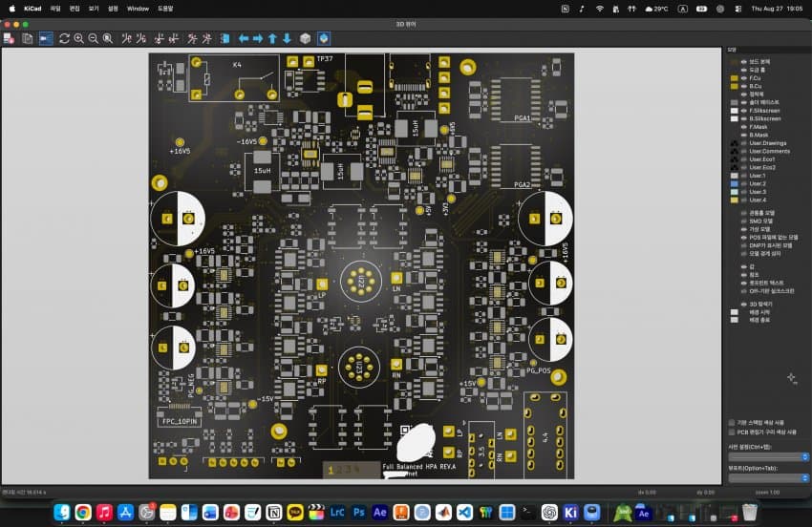Click rotate Z clockwise icon

pos(192,38)
